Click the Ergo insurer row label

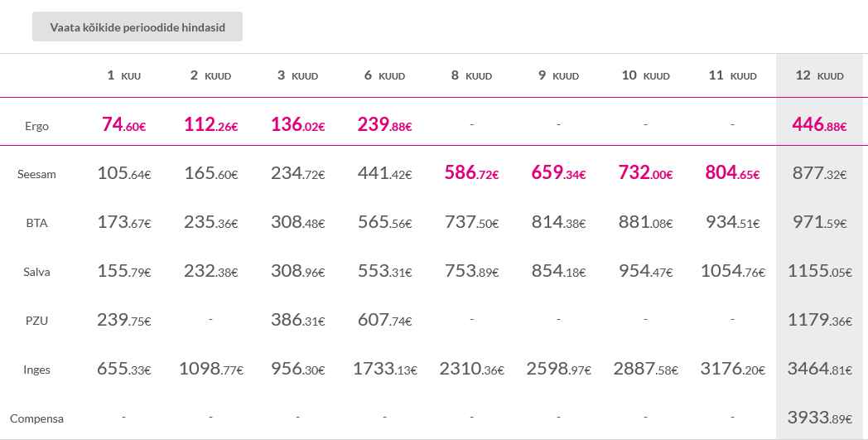coord(36,126)
